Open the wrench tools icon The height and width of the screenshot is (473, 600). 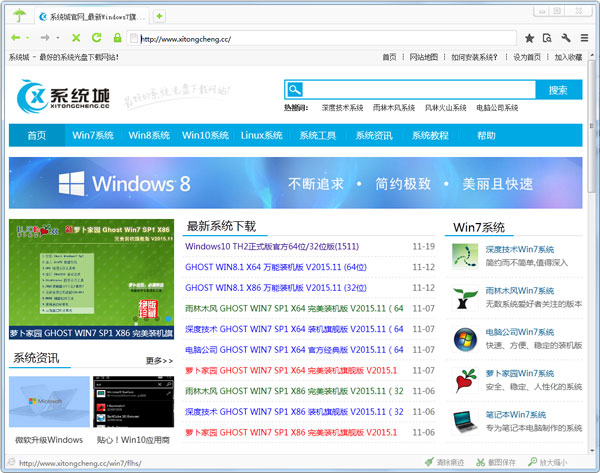[x=566, y=38]
